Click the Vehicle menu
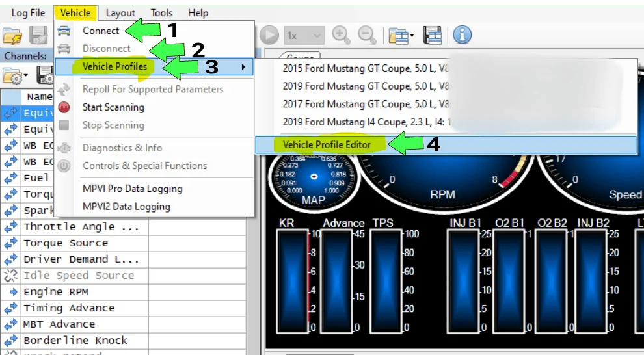 click(75, 13)
